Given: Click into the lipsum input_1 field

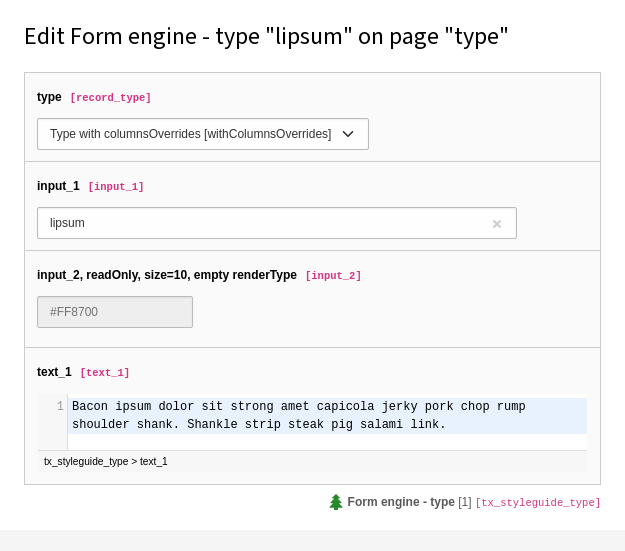Looking at the screenshot, I should (x=277, y=223).
